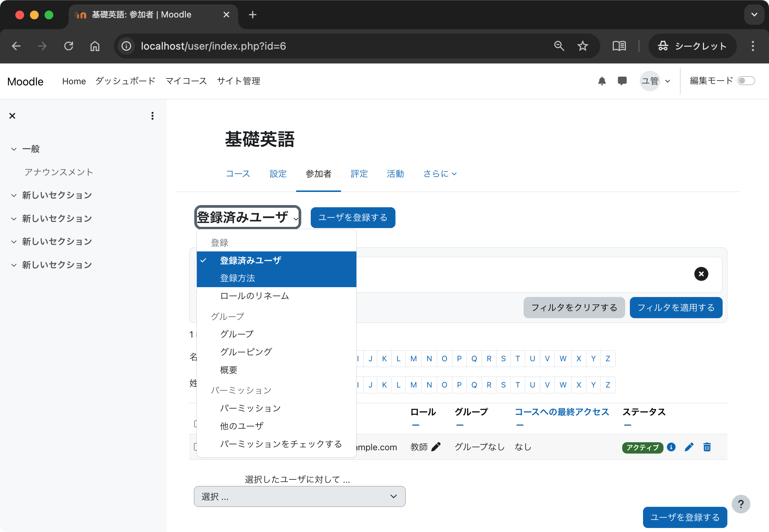Toggle the select-all users checkbox
The height and width of the screenshot is (532, 769).
click(x=196, y=424)
